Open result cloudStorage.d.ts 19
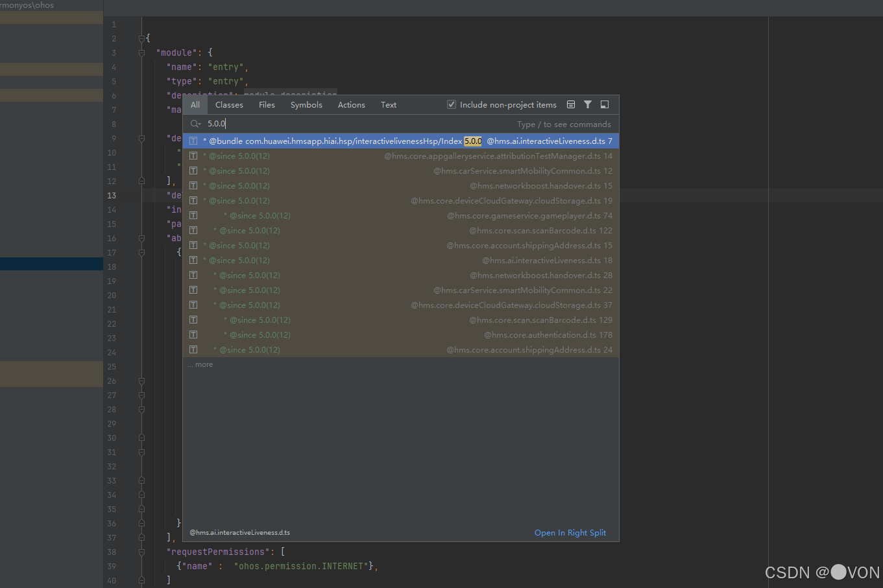The height and width of the screenshot is (588, 883). coord(401,201)
